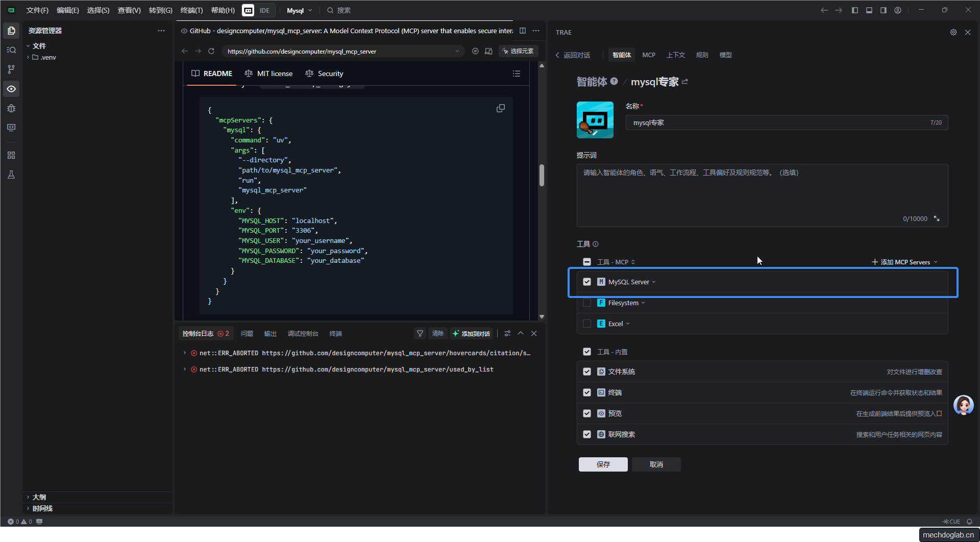Click the filter icon in console log panel
Screen dimensions: 980x542
coord(420,333)
